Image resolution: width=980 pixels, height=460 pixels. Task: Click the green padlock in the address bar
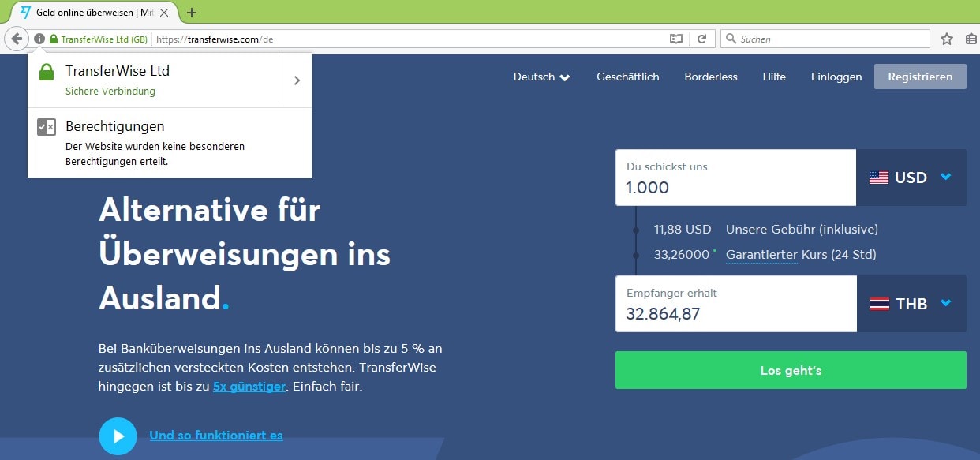tap(54, 39)
